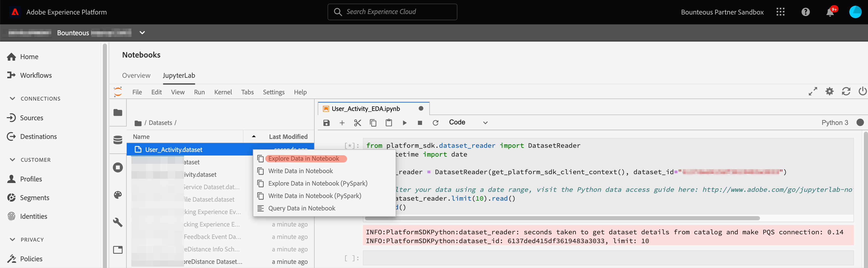Viewport: 868px width, 268px height.
Task: Open Policies in the sidebar
Action: [x=25, y=259]
